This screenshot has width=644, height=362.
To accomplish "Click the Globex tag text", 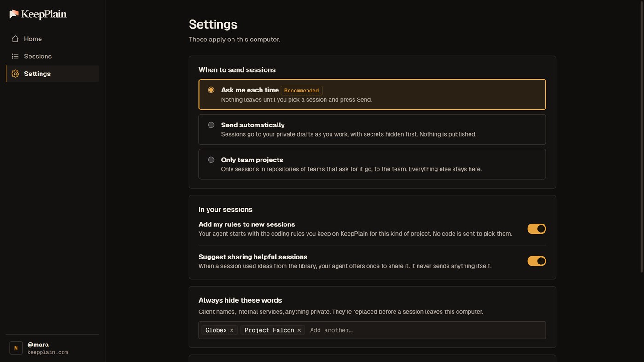I will 216,330.
